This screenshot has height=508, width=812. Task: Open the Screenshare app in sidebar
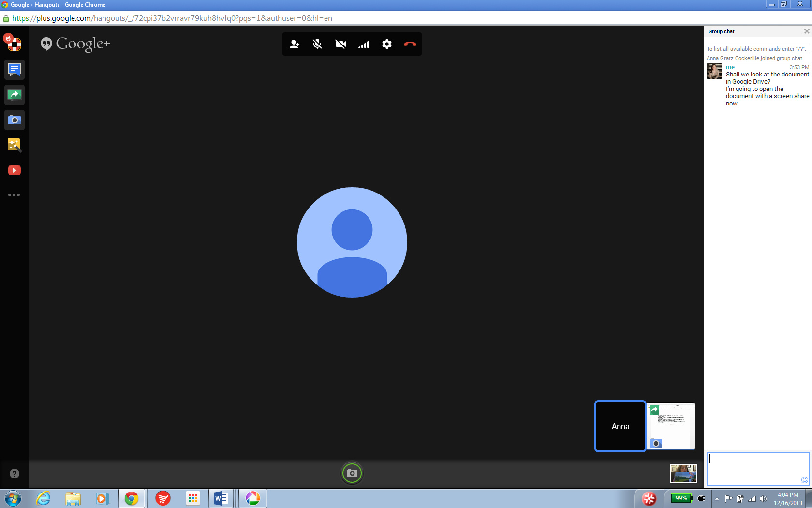point(15,95)
